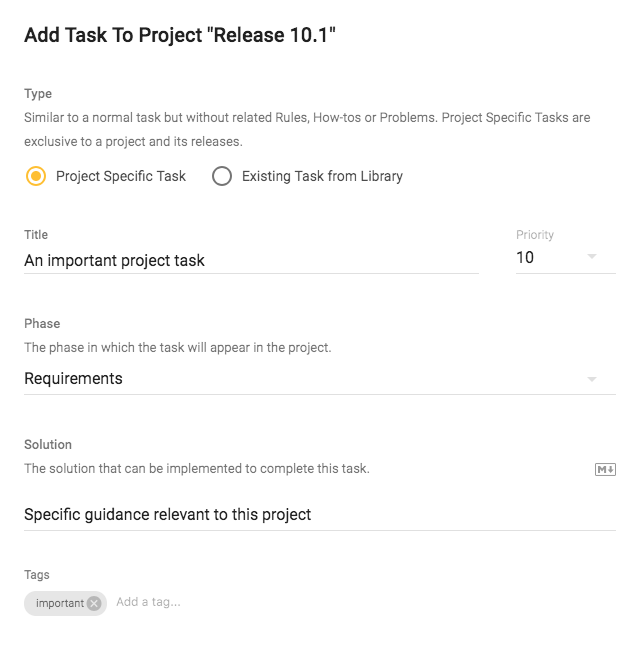Click the "Existing Task from Library" label text
This screenshot has width=639, height=655.
point(322,176)
